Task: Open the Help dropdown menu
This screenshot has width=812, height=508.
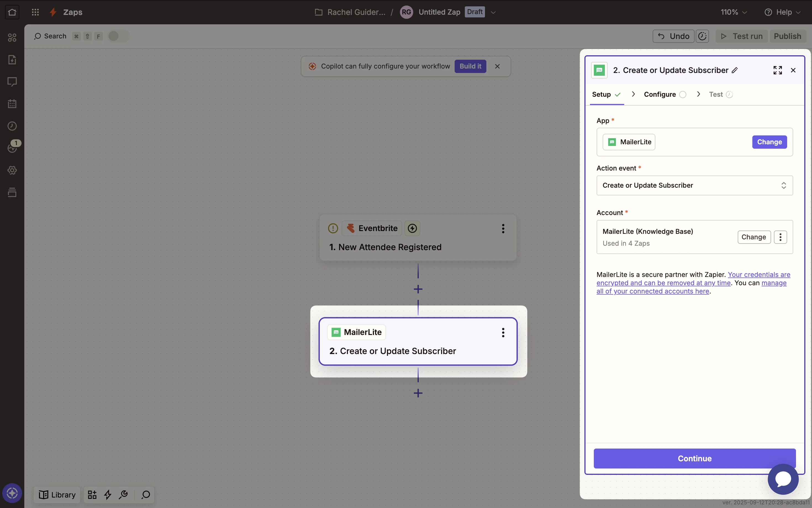Action: coord(782,12)
